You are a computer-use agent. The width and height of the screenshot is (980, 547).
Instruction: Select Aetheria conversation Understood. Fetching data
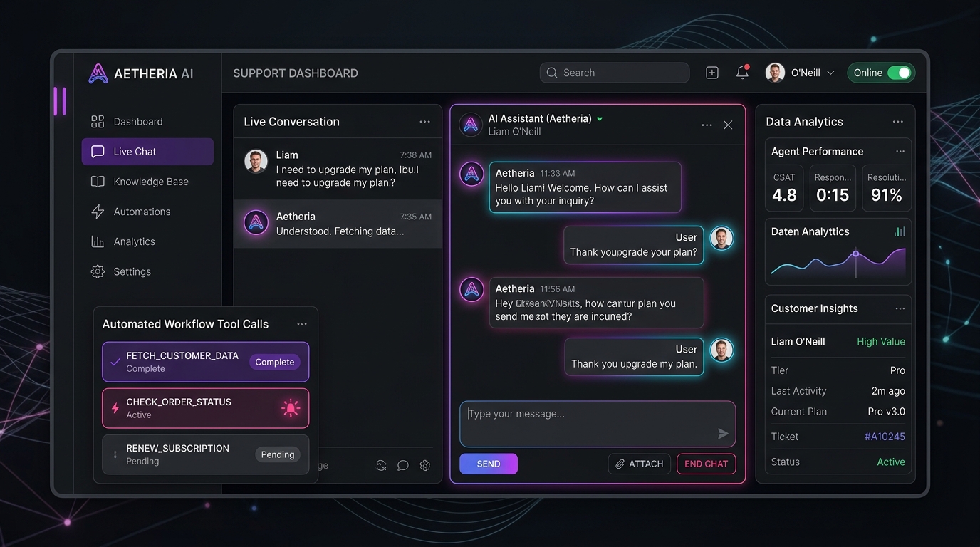338,224
